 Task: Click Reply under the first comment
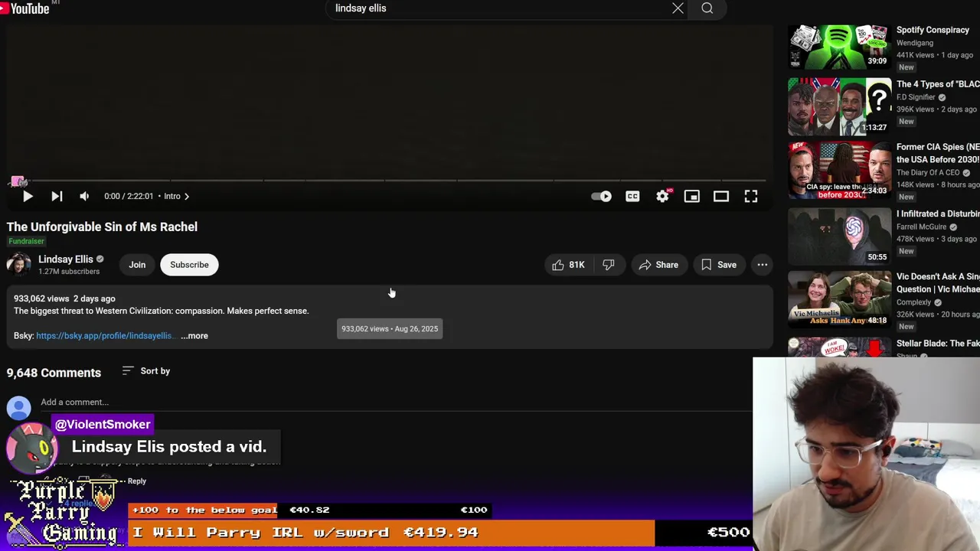(137, 481)
